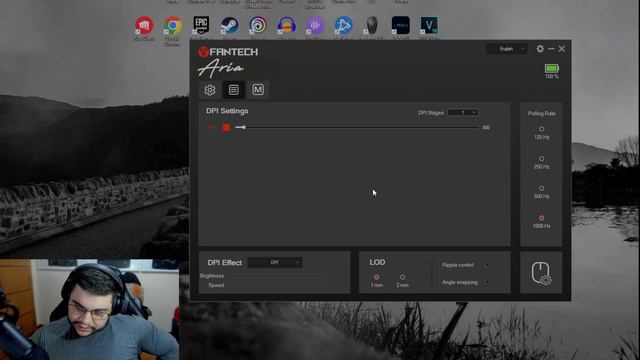The height and width of the screenshot is (360, 640).
Task: Select 250 Hz polling rate
Action: pos(542,159)
